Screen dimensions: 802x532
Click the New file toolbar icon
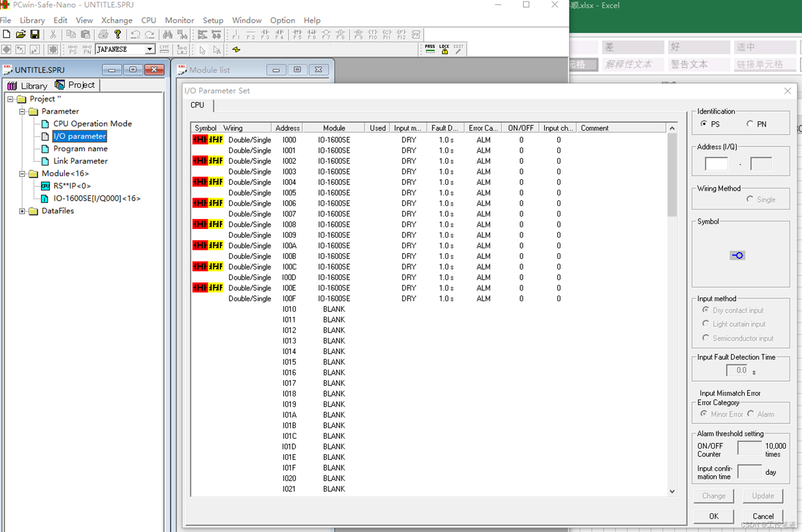click(x=6, y=35)
